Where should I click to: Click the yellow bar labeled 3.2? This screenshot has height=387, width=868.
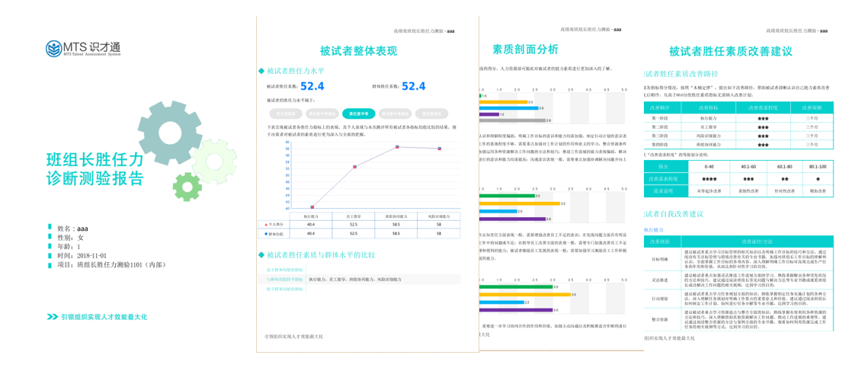coord(519,203)
